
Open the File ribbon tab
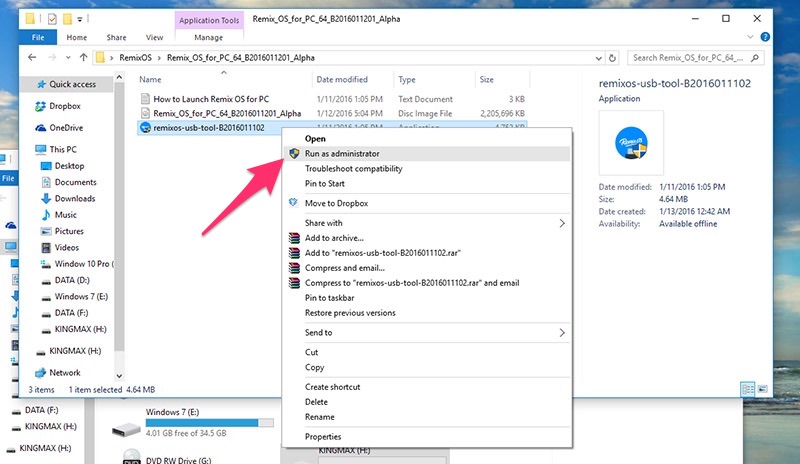point(38,37)
